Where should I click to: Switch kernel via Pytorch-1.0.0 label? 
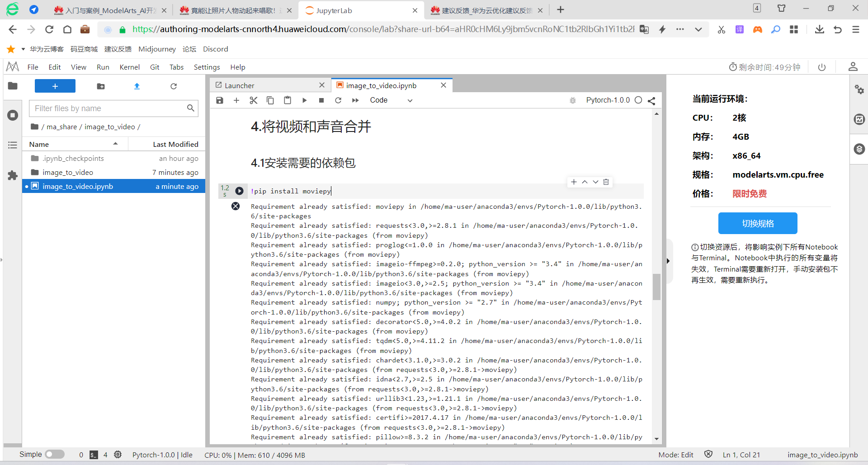[x=608, y=100]
